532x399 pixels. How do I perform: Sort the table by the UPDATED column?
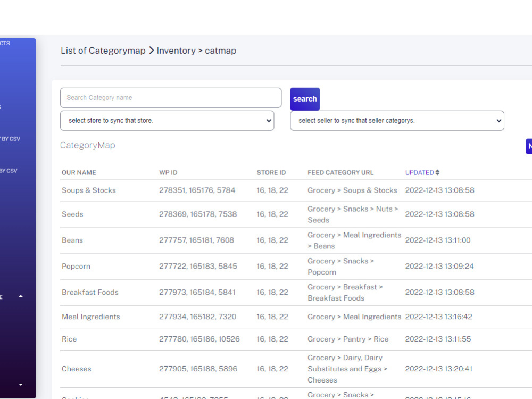pos(421,172)
